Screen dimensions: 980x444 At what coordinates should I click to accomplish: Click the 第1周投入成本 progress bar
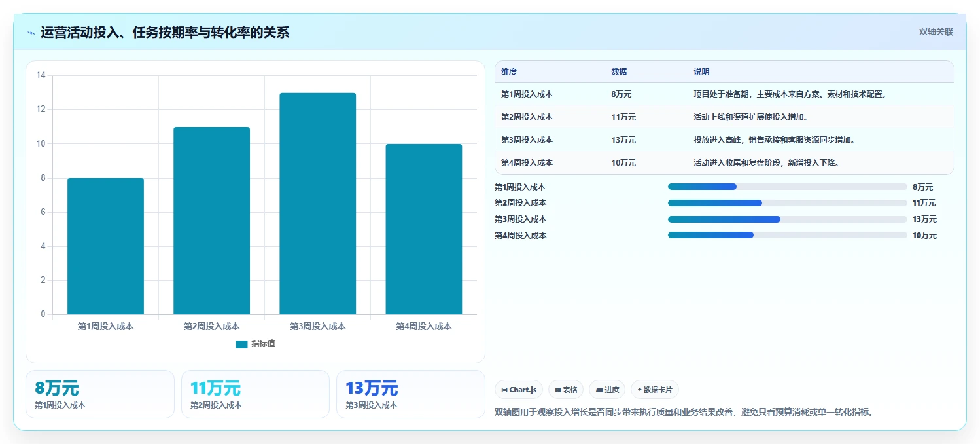coord(788,187)
